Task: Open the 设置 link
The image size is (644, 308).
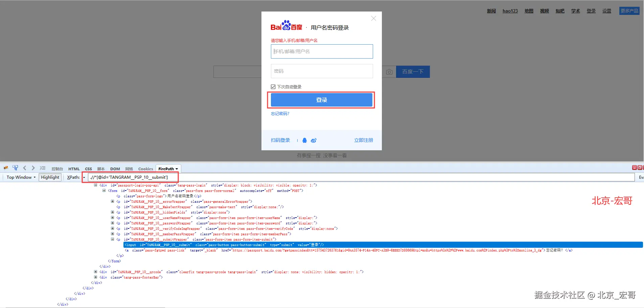Action: click(x=606, y=11)
